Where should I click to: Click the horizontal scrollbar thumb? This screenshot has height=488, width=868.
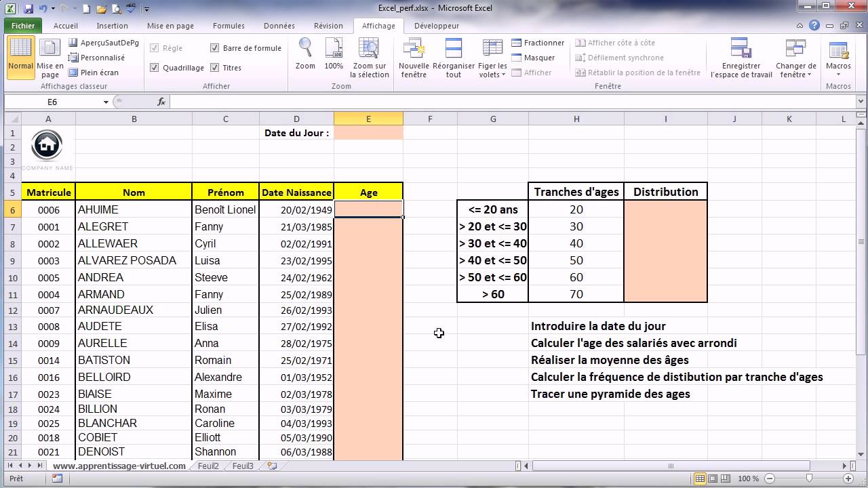[x=670, y=466]
